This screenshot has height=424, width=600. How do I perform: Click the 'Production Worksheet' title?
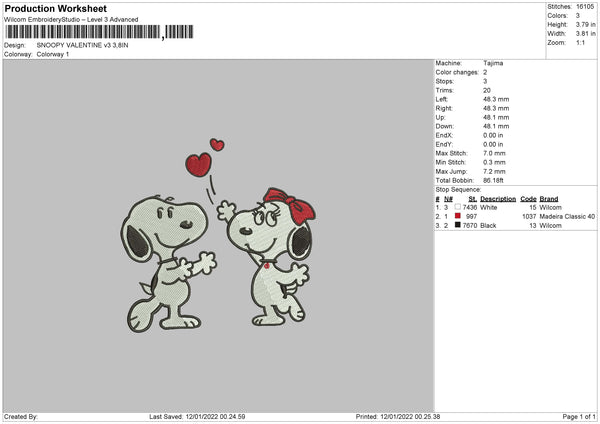click(x=55, y=8)
